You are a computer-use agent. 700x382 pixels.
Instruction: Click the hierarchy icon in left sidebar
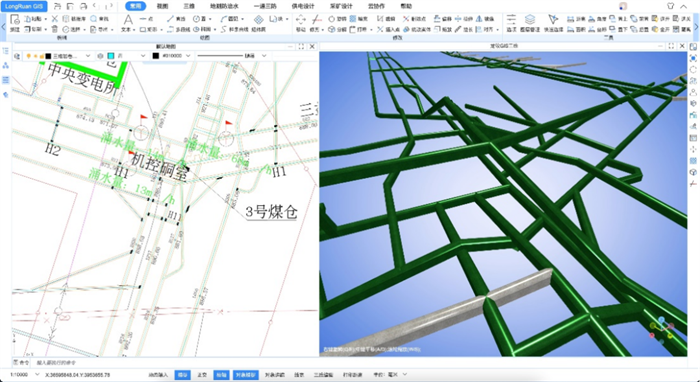click(x=6, y=66)
